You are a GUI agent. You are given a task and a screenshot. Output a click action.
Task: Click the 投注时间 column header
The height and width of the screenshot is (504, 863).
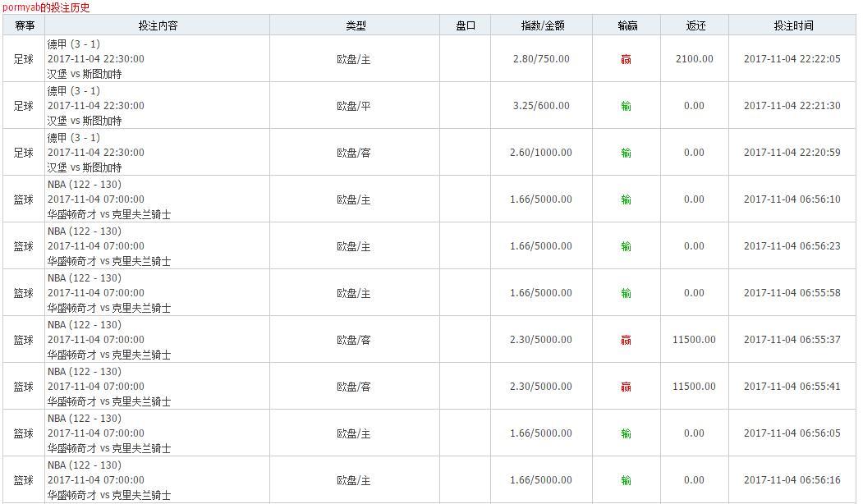coord(792,25)
